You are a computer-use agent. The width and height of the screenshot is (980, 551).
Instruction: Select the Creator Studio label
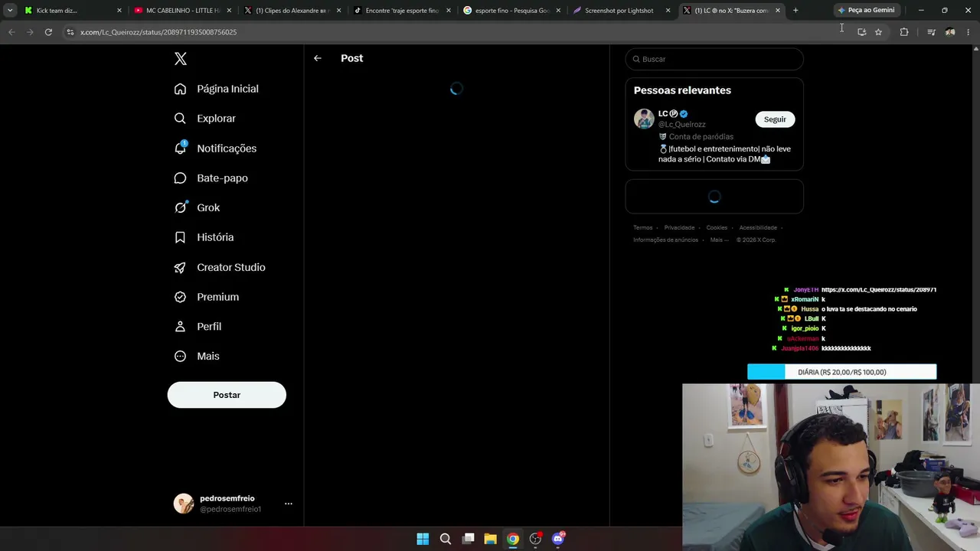[x=231, y=267]
